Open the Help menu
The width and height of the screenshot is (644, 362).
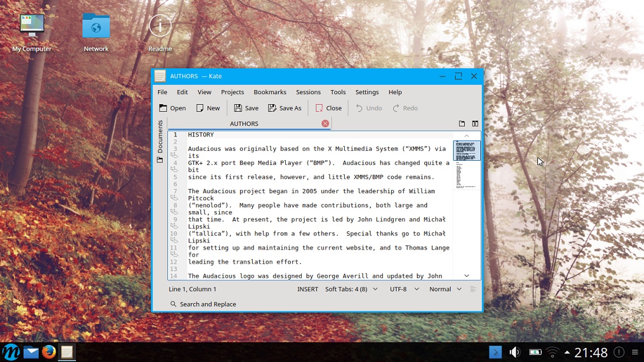tap(395, 92)
